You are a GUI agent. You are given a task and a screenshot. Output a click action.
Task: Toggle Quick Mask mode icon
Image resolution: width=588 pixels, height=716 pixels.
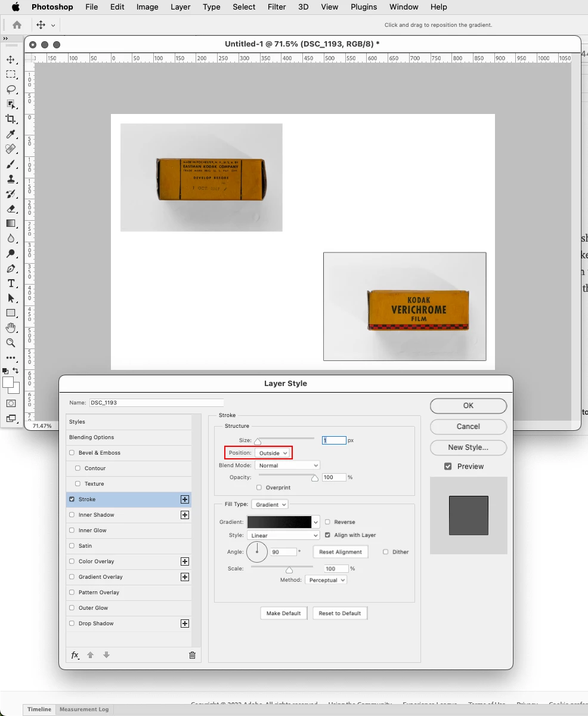pos(11,404)
